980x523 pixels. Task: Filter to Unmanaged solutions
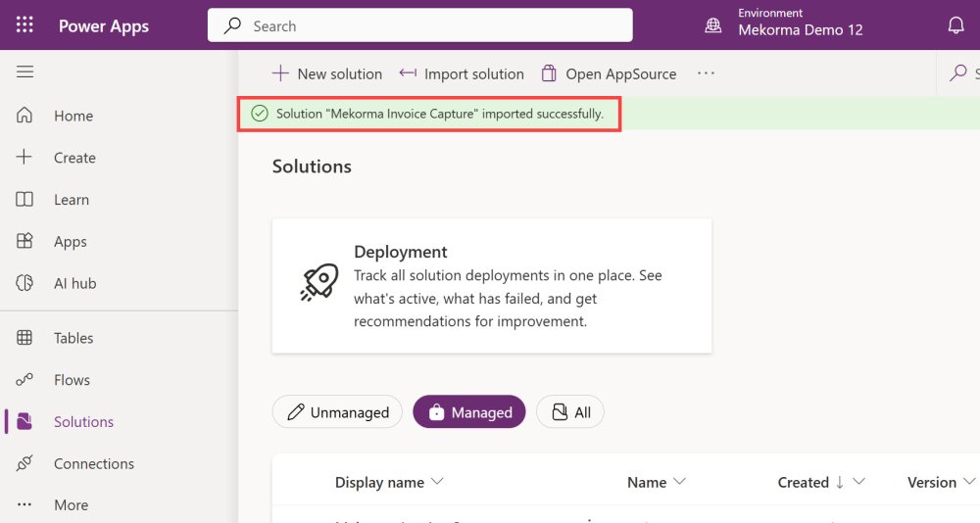point(337,412)
